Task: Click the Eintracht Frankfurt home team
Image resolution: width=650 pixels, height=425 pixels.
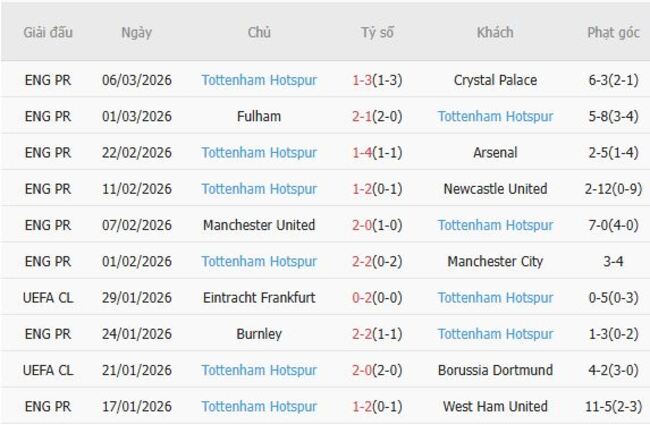Action: pyautogui.click(x=259, y=297)
